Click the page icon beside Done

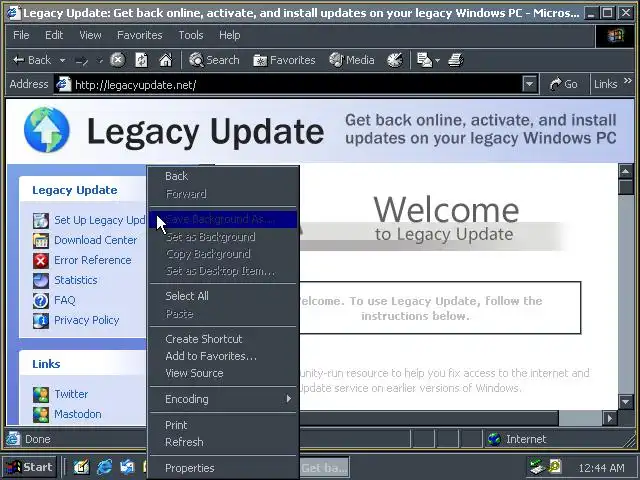(x=13, y=438)
